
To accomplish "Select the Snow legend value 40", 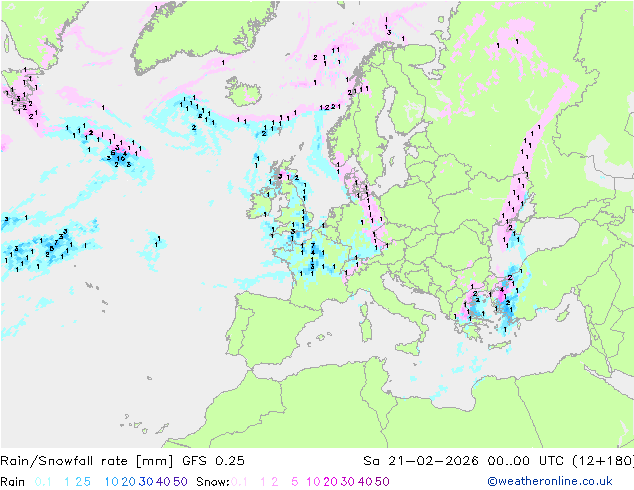I will click(365, 482).
